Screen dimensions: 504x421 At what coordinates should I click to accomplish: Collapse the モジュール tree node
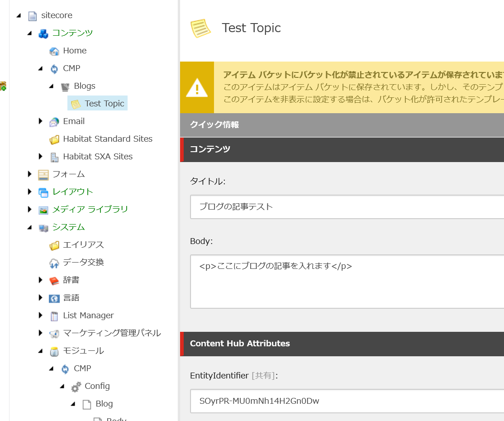(41, 351)
